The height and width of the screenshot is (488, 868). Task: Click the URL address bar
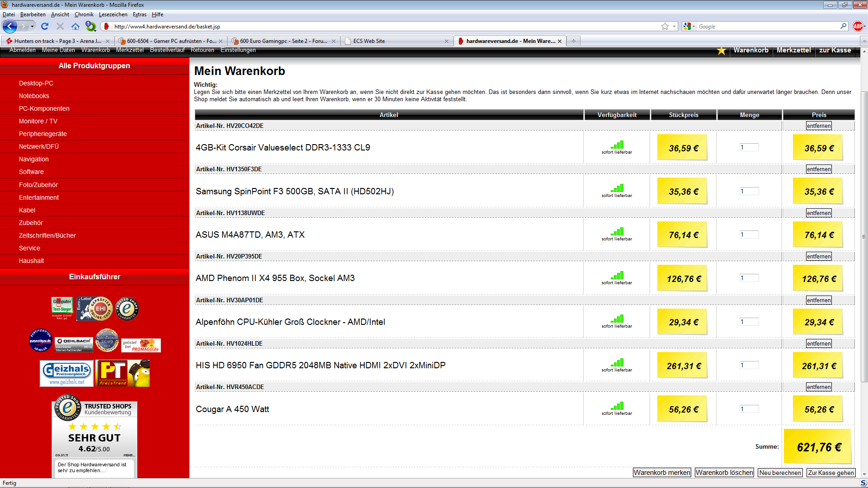[x=384, y=27]
